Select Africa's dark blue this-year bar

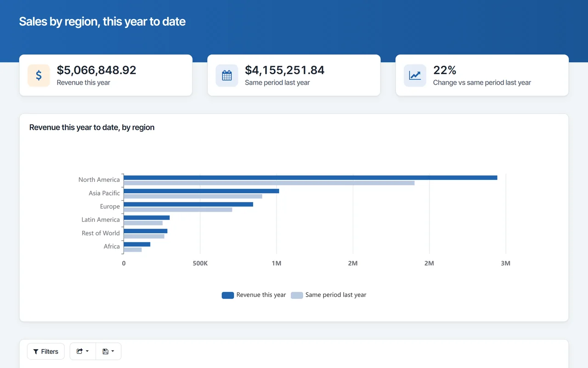(x=137, y=244)
